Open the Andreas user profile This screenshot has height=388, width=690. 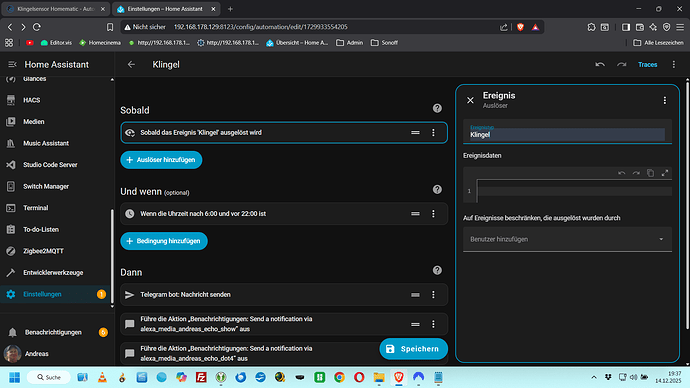[57, 354]
